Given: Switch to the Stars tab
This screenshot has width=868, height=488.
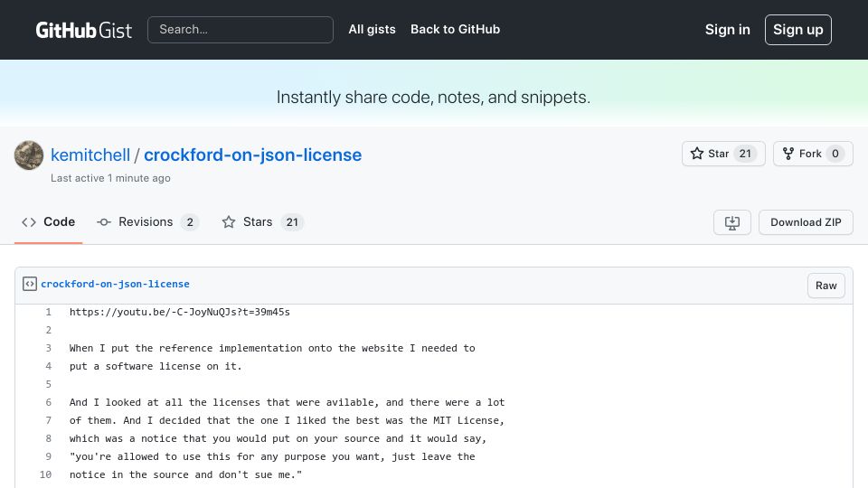Looking at the screenshot, I should 262,222.
